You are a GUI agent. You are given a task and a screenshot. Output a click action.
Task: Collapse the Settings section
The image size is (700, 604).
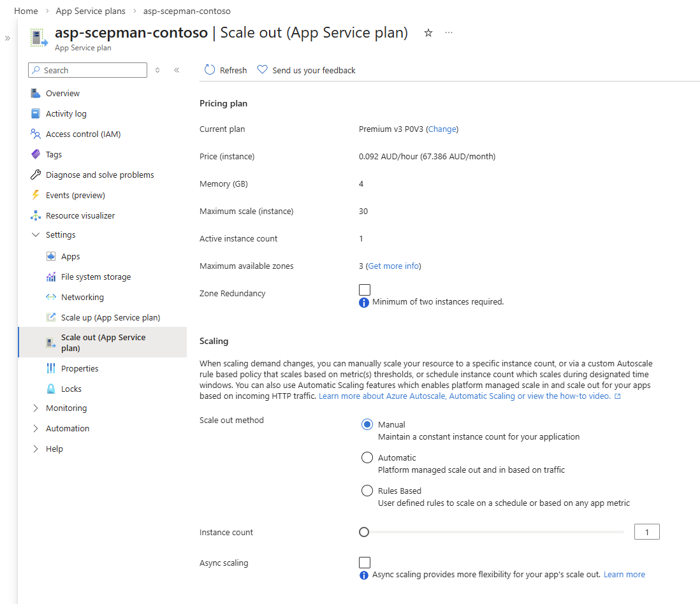(36, 235)
